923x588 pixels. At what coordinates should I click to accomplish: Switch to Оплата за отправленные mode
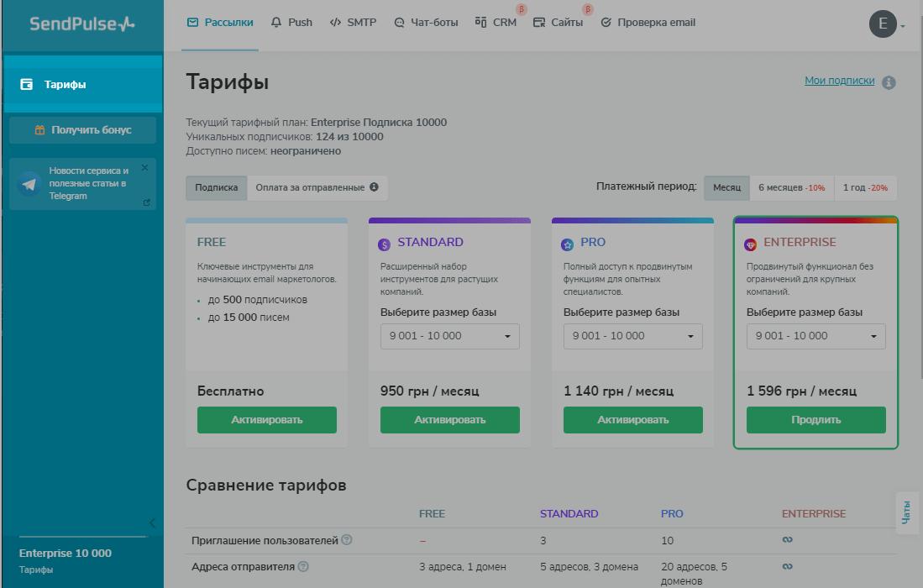click(317, 187)
